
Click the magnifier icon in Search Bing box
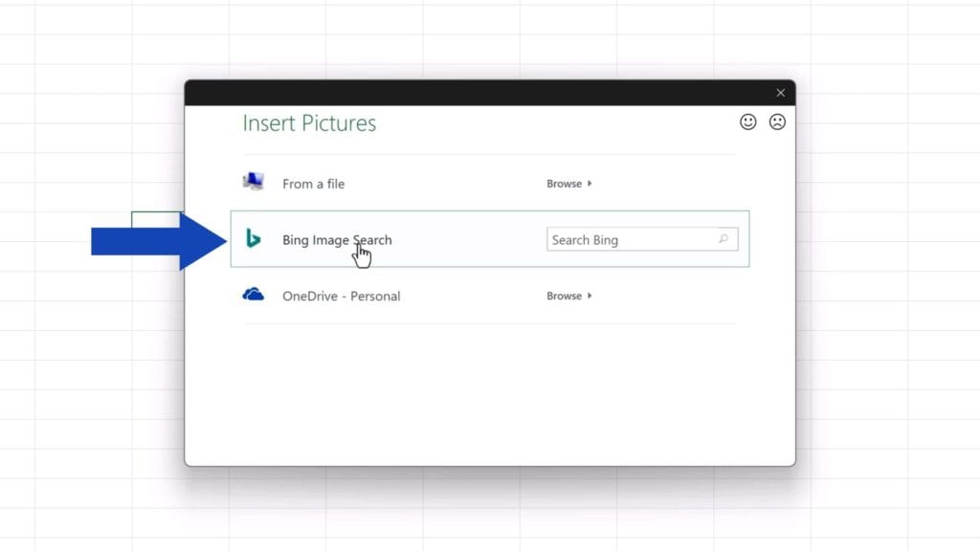pos(724,238)
